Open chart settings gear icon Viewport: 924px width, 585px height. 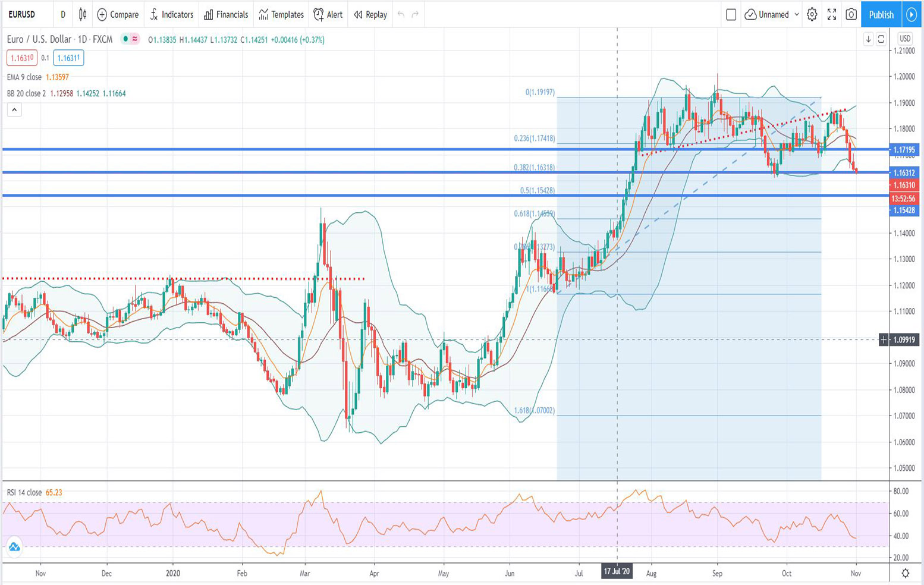812,14
